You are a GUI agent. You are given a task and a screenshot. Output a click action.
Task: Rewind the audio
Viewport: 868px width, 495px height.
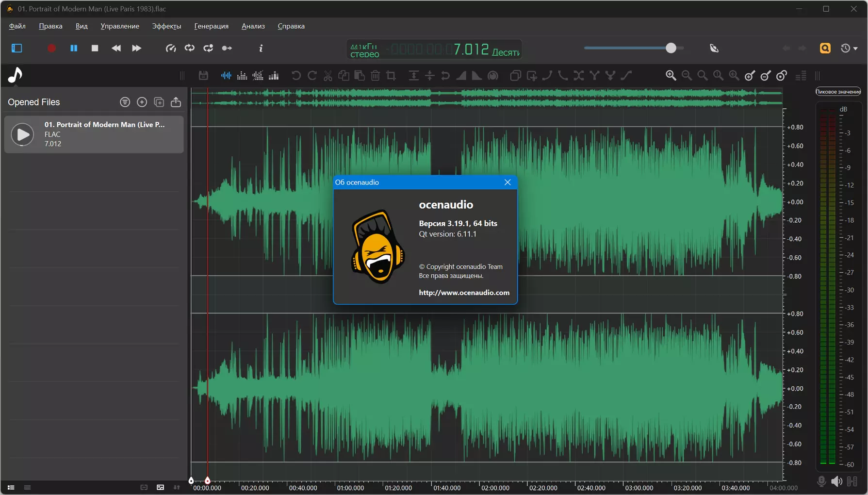click(116, 48)
